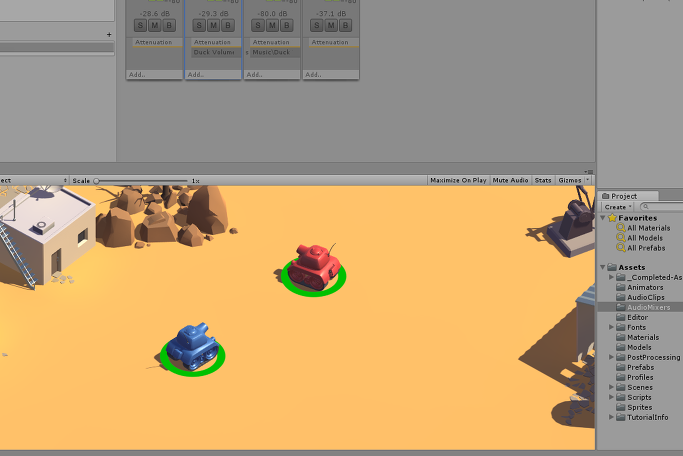Open Add.. effect menu on -29.3 dB strip
Image resolution: width=683 pixels, height=456 pixels.
coord(213,75)
